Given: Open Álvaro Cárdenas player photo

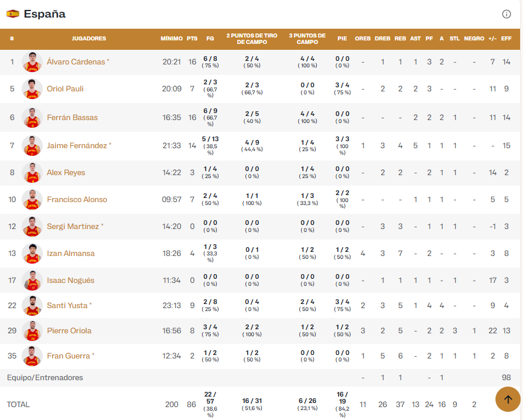Looking at the screenshot, I should [x=32, y=62].
